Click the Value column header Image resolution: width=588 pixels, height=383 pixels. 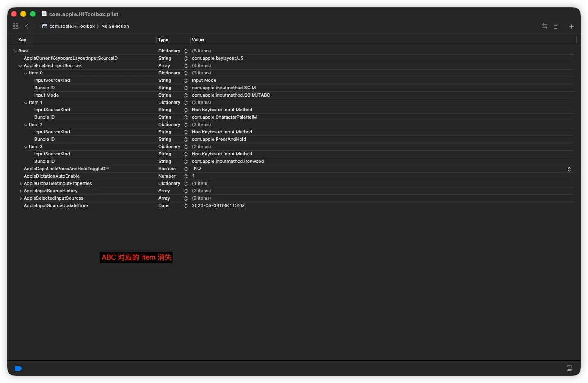(198, 40)
